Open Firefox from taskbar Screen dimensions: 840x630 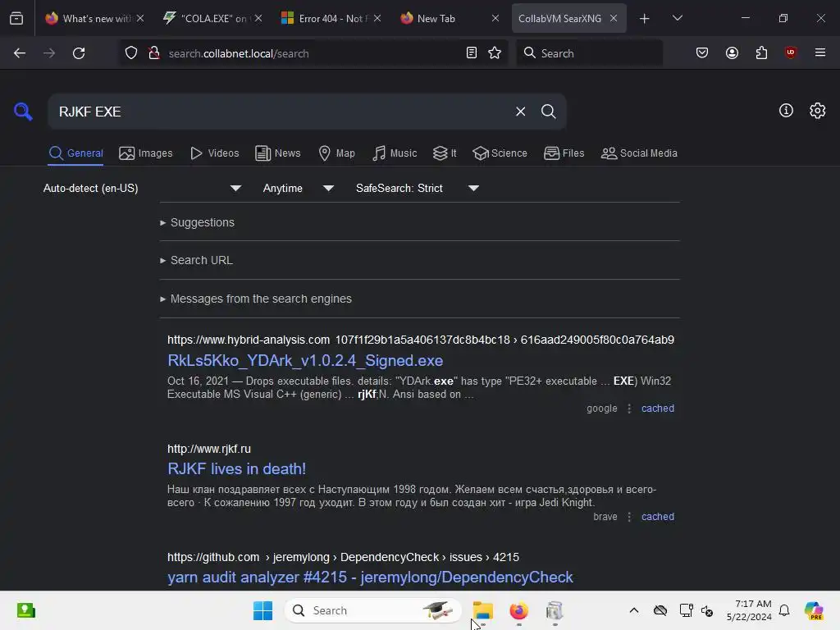click(518, 610)
